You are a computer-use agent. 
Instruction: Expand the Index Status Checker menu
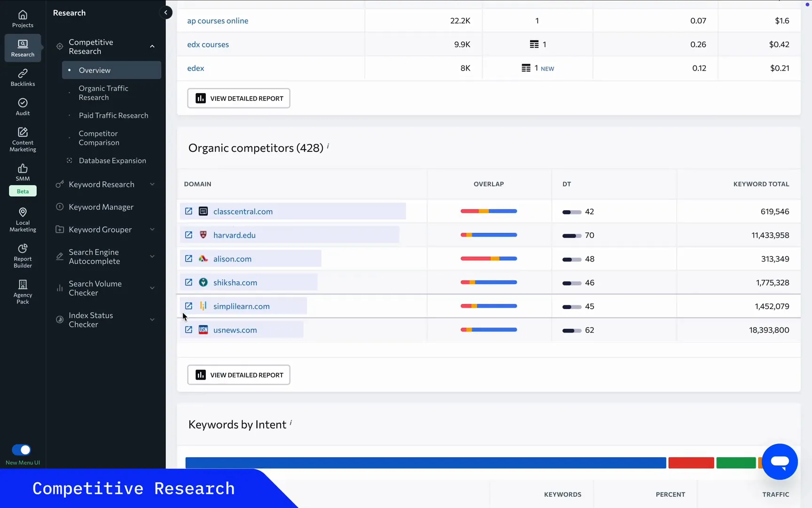(x=152, y=319)
